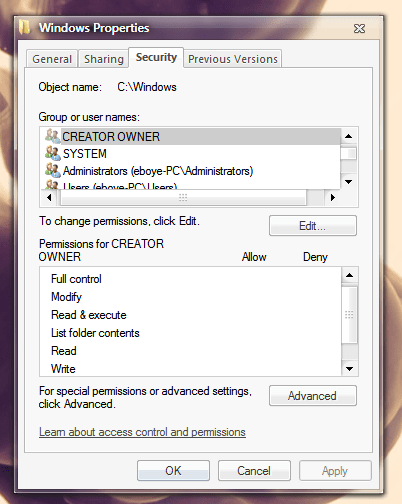The width and height of the screenshot is (402, 504).
Task: Click the group list scroll up arrow
Action: coord(349,136)
